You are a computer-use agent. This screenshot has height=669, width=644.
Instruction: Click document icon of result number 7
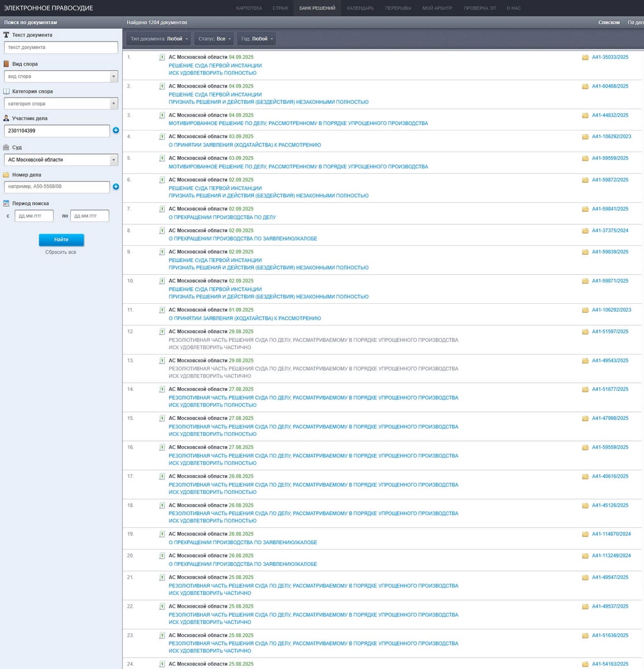point(162,209)
